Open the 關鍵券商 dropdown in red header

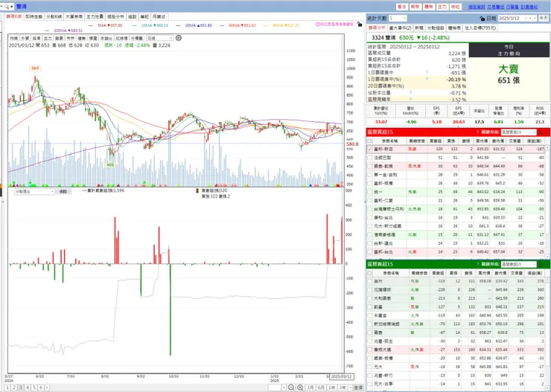[x=518, y=132]
